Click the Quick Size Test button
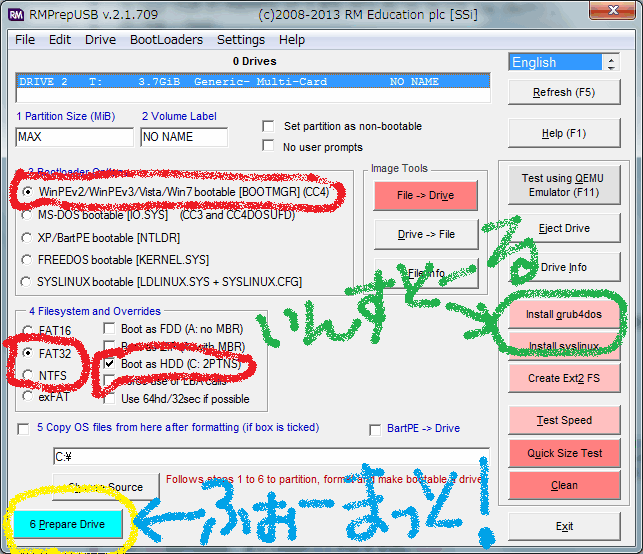 pos(564,453)
